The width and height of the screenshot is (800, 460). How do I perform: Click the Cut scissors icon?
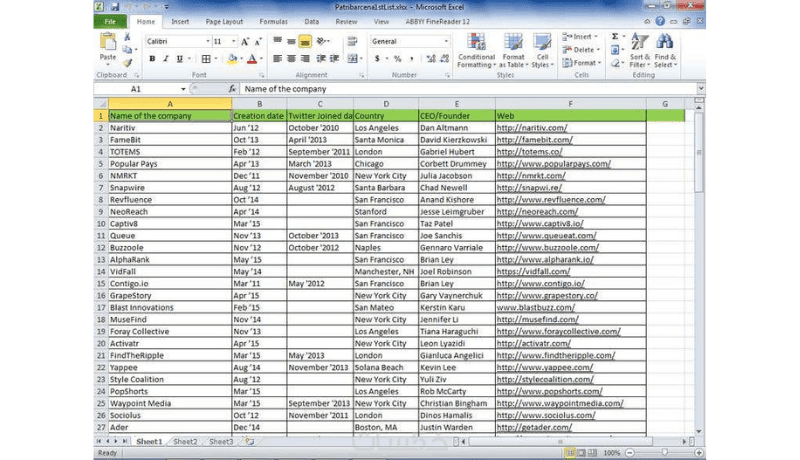127,37
